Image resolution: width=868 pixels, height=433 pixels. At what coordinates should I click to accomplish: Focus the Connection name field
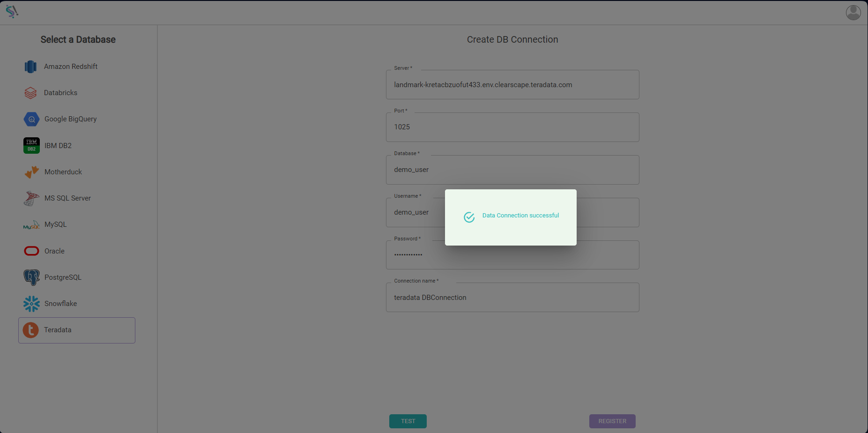click(512, 298)
